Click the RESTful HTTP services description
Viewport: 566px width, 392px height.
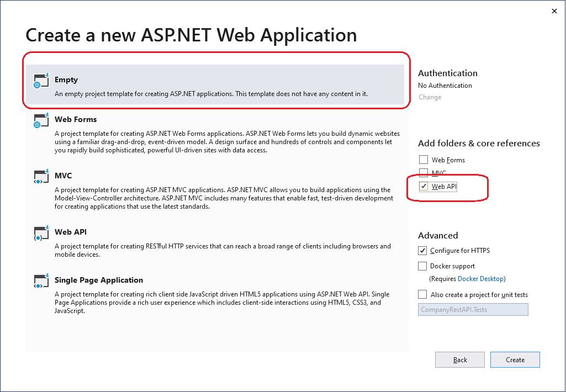(223, 250)
